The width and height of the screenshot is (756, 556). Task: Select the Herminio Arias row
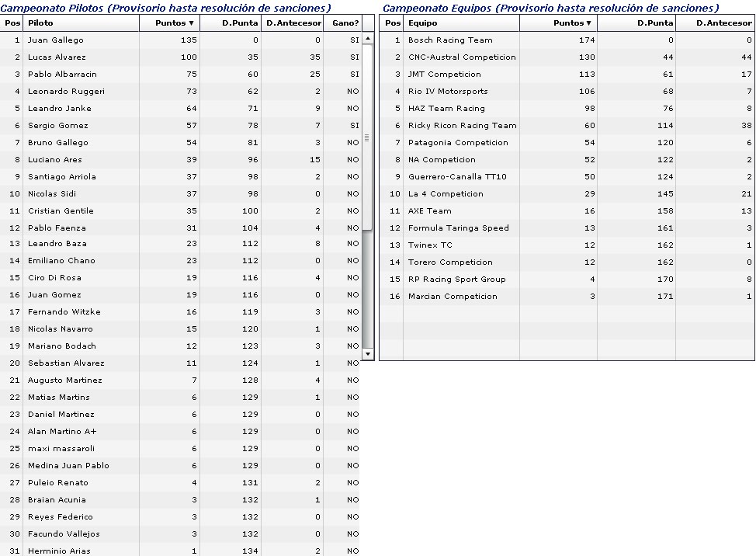pyautogui.click(x=180, y=550)
